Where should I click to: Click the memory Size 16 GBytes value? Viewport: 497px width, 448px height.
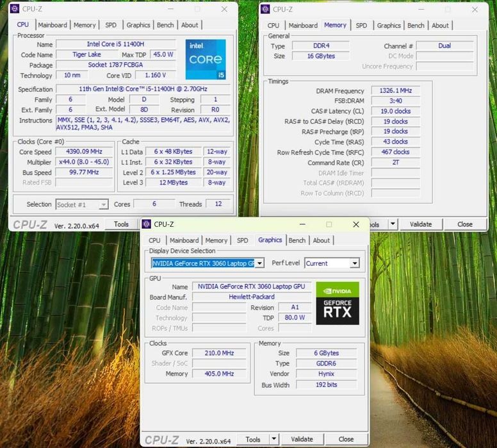click(x=321, y=56)
